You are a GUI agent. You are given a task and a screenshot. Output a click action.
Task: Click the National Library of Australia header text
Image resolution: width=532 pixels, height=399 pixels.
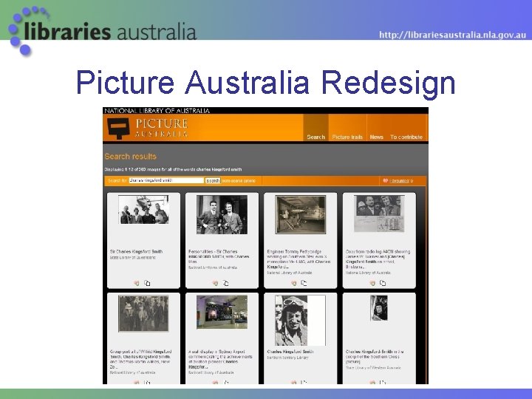pos(157,111)
